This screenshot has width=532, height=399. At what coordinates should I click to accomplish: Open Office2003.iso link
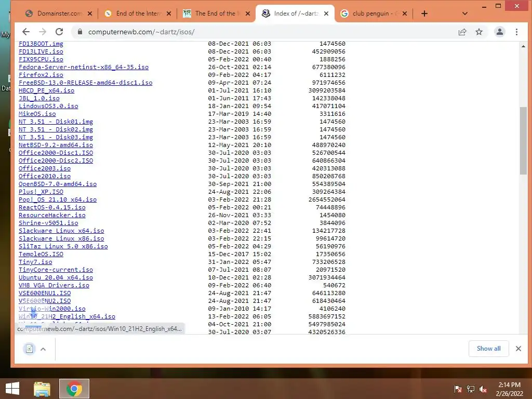[x=45, y=169]
